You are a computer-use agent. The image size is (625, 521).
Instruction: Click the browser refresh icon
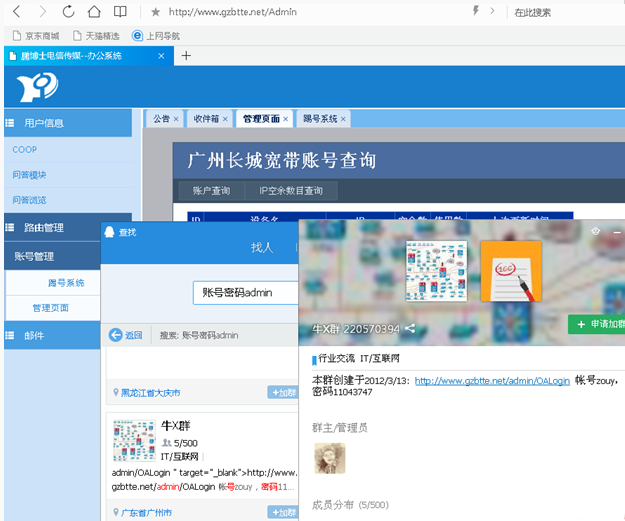pyautogui.click(x=68, y=12)
